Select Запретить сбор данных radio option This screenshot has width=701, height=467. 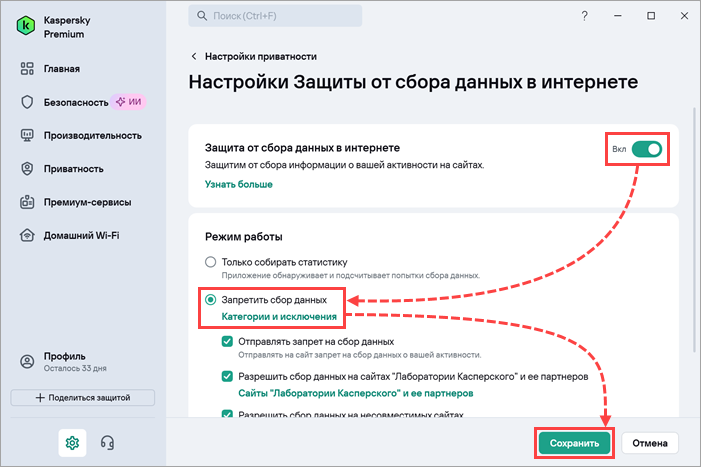click(211, 299)
